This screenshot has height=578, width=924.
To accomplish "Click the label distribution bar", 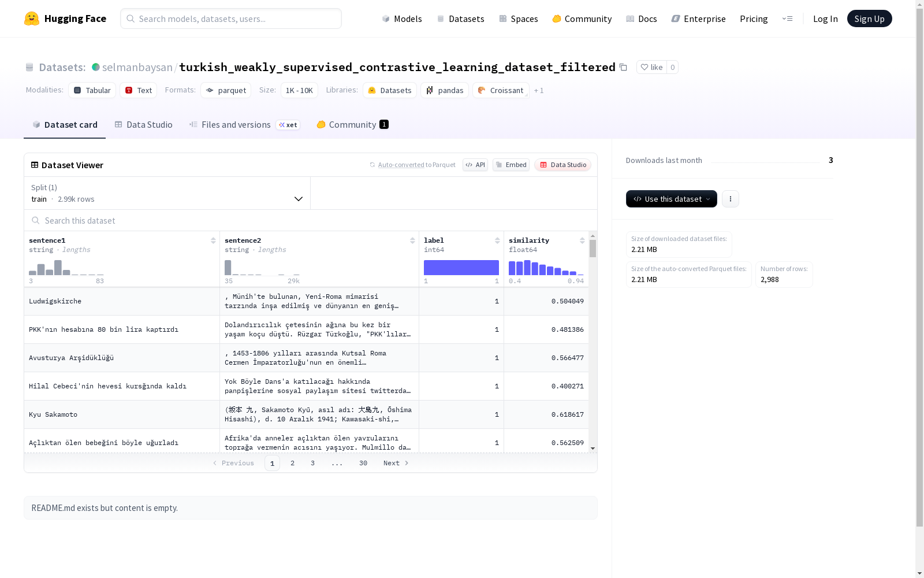I will point(461,268).
